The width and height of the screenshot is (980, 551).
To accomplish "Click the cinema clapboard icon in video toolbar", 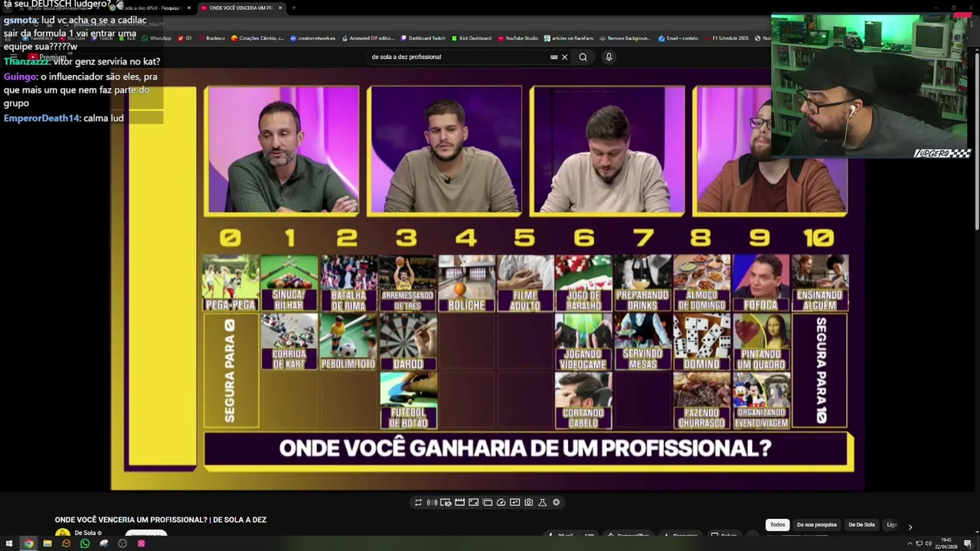I will [459, 502].
